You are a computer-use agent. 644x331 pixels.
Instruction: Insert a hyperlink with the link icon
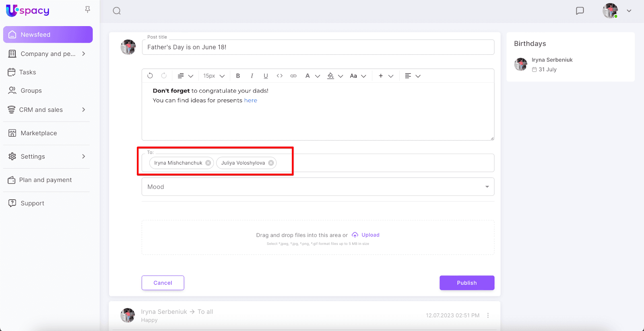coord(293,76)
